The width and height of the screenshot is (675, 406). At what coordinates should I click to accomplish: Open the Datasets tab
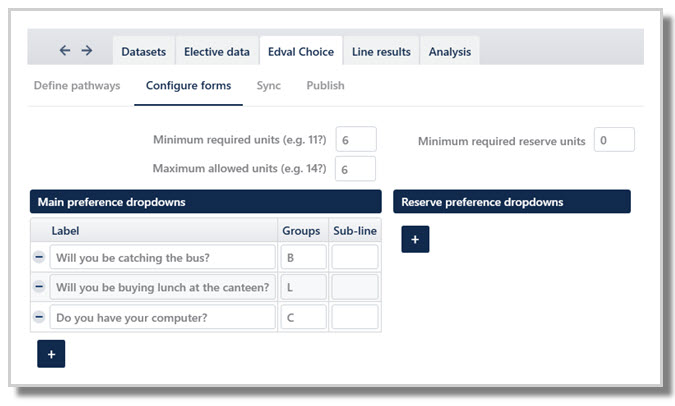pyautogui.click(x=143, y=52)
